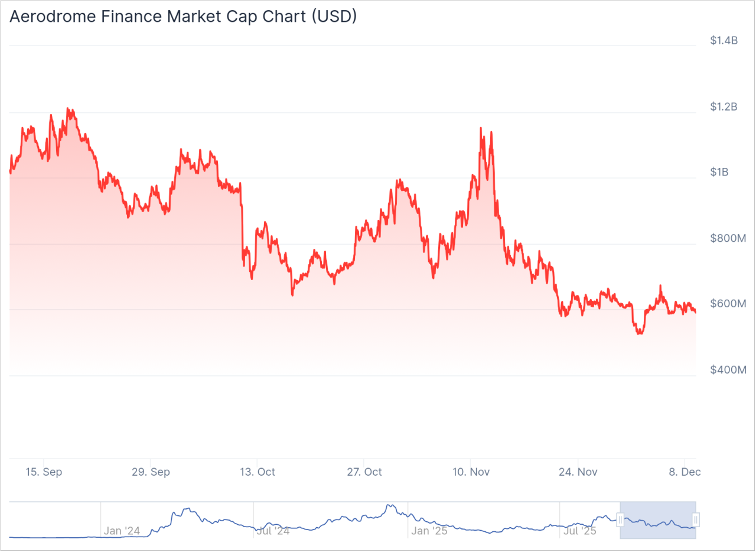
Task: Click the $600M axis label
Action: tap(726, 304)
